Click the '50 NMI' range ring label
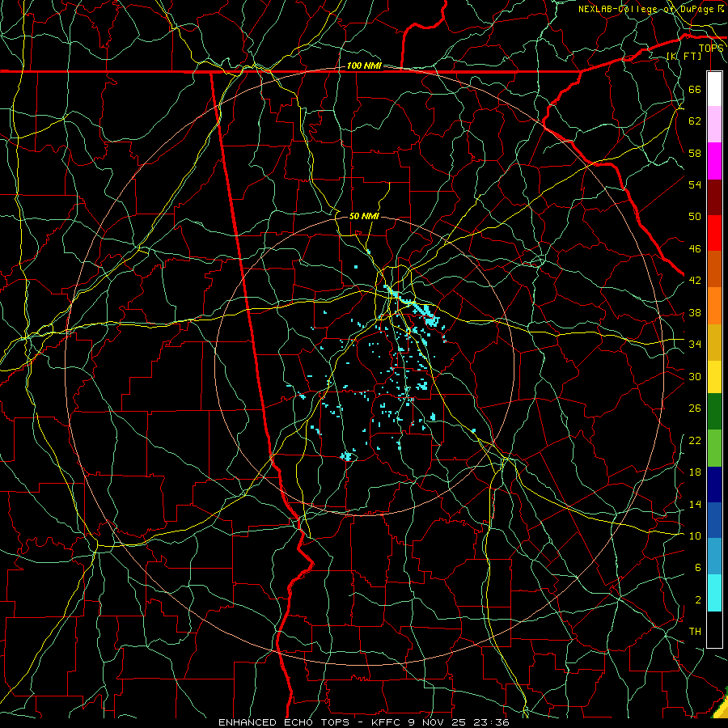The width and height of the screenshot is (728, 728). 364,216
